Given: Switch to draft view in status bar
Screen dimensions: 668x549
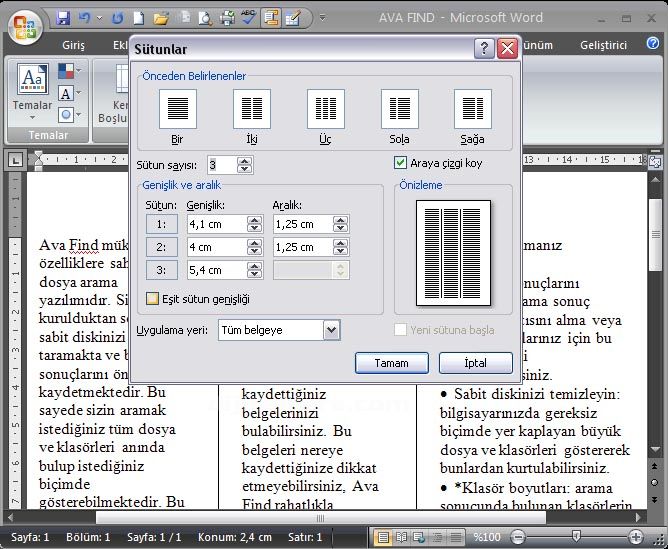Looking at the screenshot, I should pos(456,538).
